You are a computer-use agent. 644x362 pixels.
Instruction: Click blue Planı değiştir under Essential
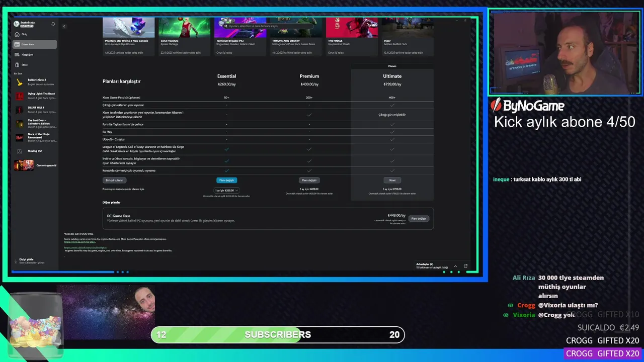tap(226, 180)
